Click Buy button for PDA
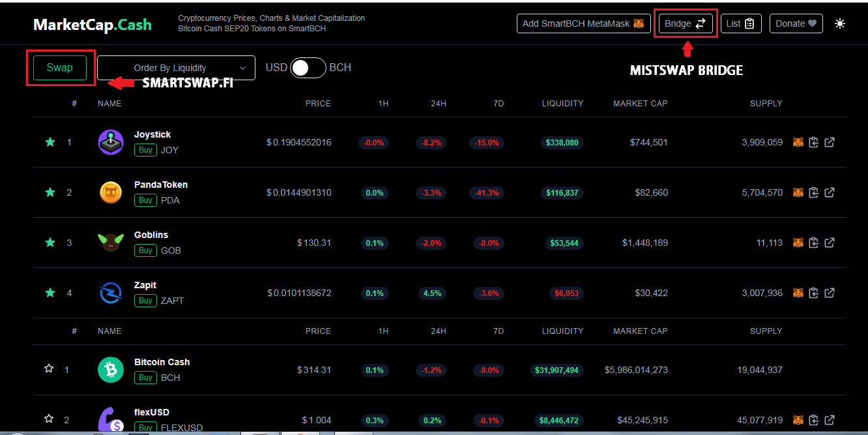Image resolution: width=868 pixels, height=435 pixels. pos(146,200)
